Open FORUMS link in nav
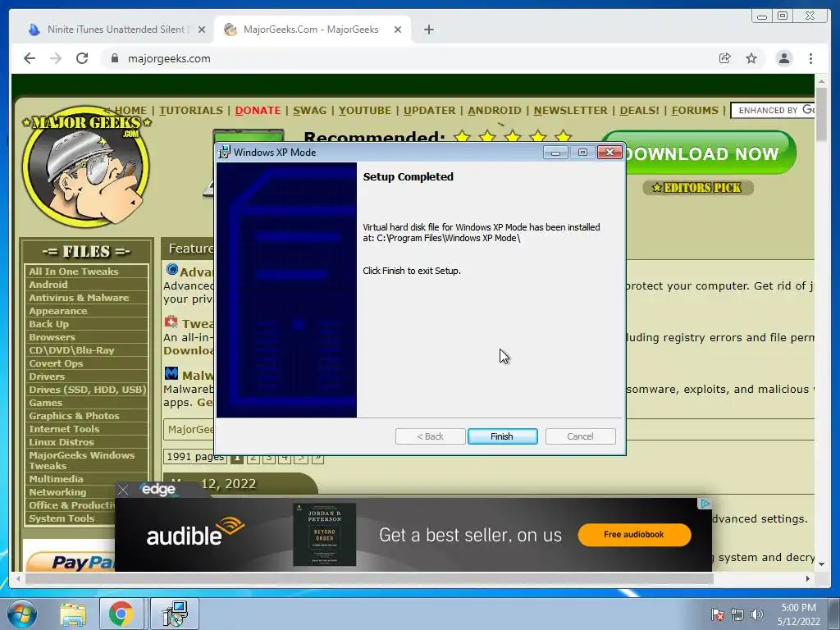Viewport: 840px width, 630px height. pos(695,111)
